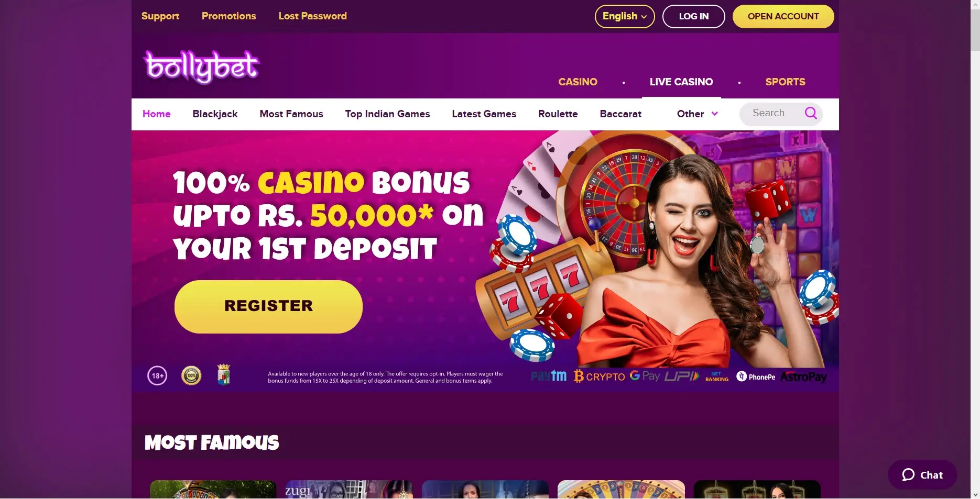This screenshot has width=980, height=499.
Task: Click the 18+ age restriction badge
Action: click(x=157, y=375)
